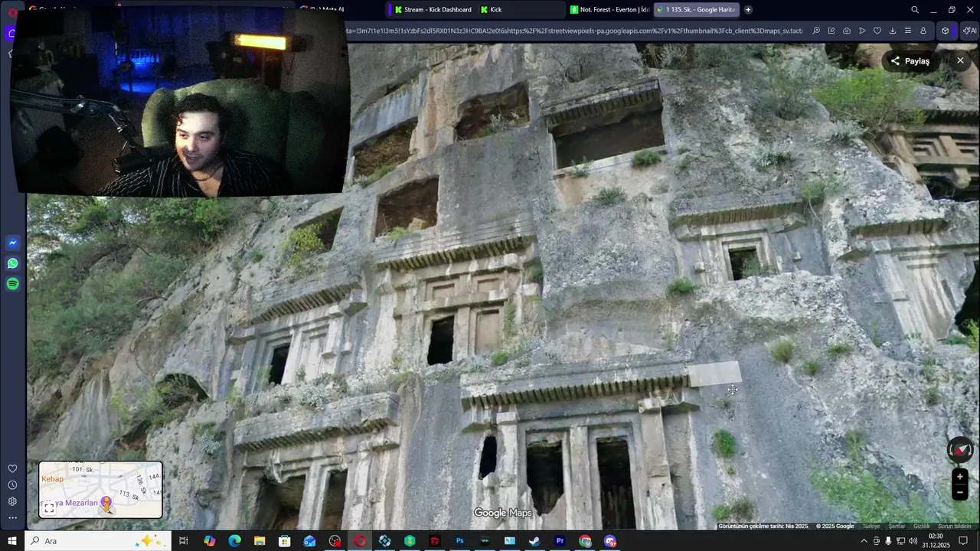This screenshot has height=551, width=980.
Task: Close the Street View photo viewer
Action: point(960,60)
